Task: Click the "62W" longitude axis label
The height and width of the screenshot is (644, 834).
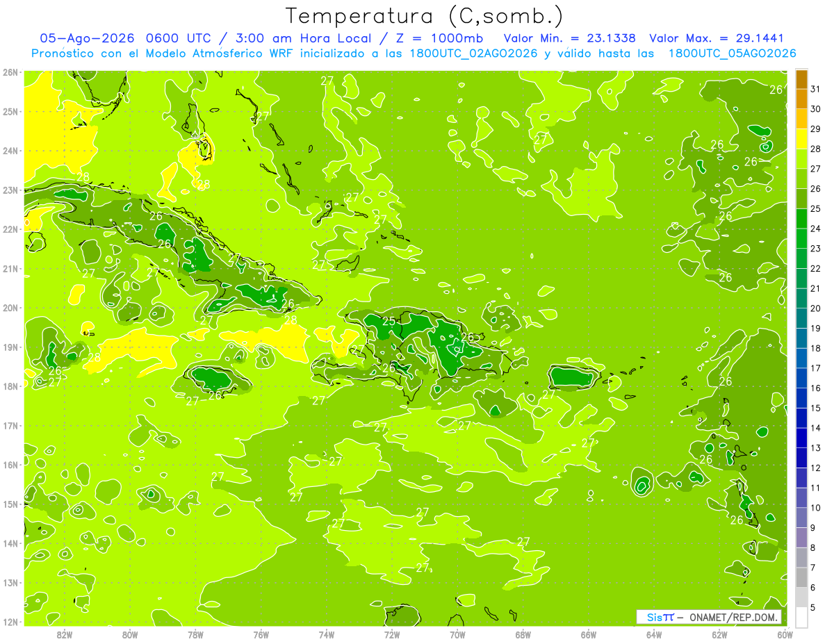Action: coord(719,634)
